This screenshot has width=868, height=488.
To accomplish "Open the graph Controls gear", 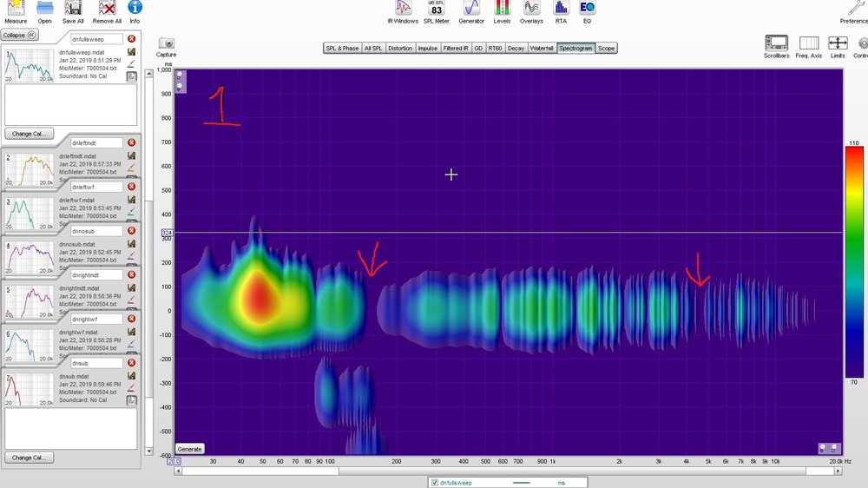I will point(861,47).
